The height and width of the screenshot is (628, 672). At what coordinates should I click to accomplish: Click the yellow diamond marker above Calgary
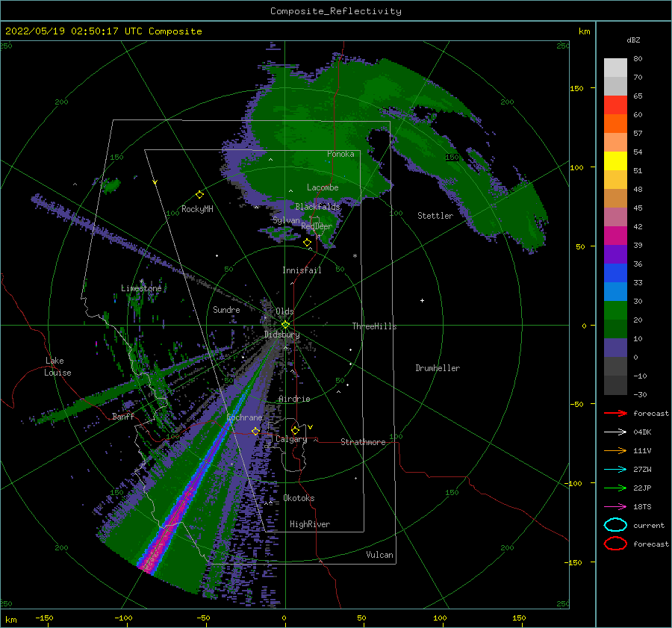[x=295, y=430]
